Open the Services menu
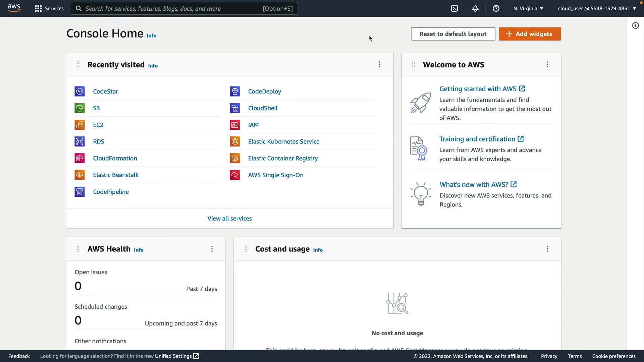Screen dimensions: 644x362 tap(49, 8)
